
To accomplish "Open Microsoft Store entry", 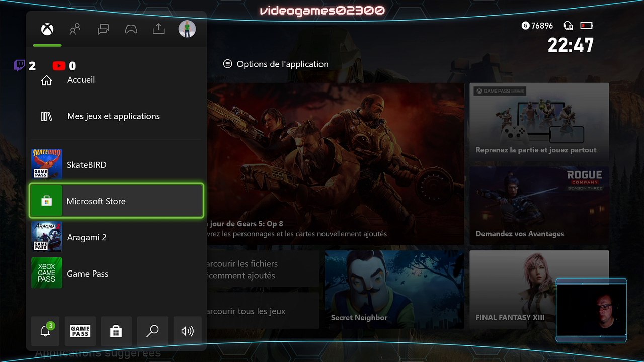I will tap(116, 201).
